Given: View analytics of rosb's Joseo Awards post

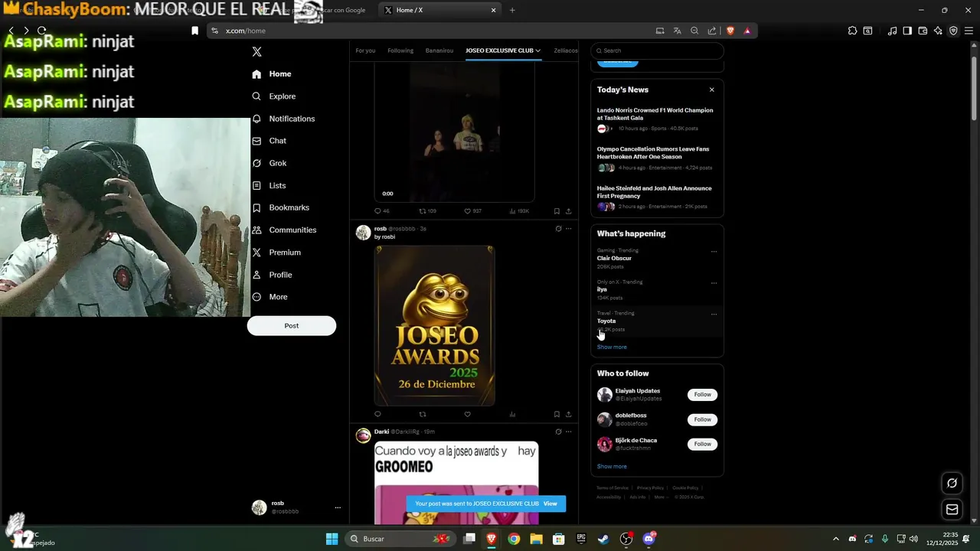Looking at the screenshot, I should (512, 415).
